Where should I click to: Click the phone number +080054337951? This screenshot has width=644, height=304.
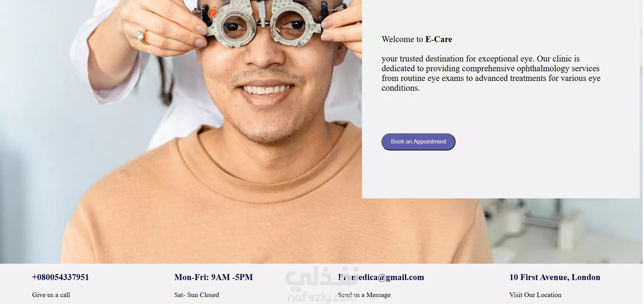click(61, 277)
